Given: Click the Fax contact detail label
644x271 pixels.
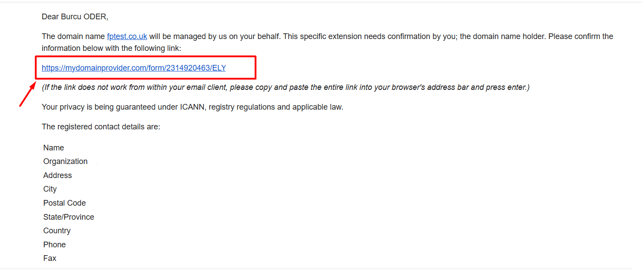Looking at the screenshot, I should pyautogui.click(x=50, y=258).
